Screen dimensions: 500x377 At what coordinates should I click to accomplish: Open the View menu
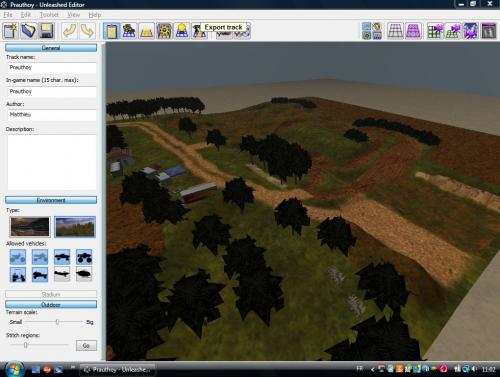[x=73, y=15]
